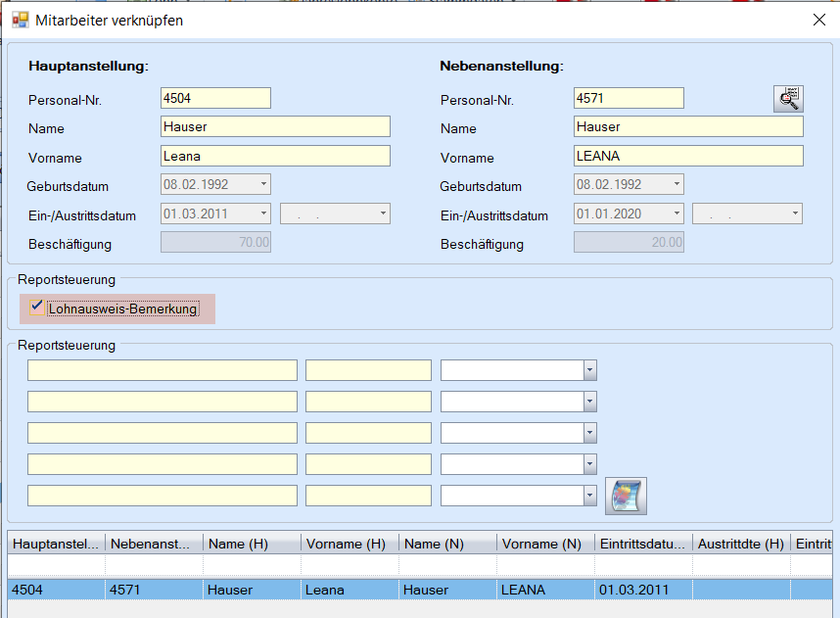Sort by the Vorname (N) column header
The width and height of the screenshot is (840, 618).
[x=545, y=544]
